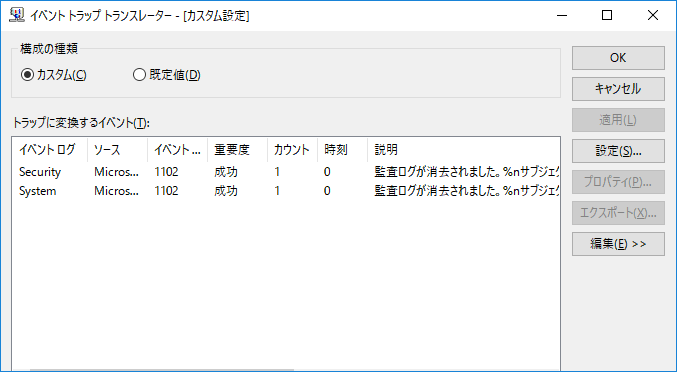Click Micros... source in System row

[x=117, y=191]
